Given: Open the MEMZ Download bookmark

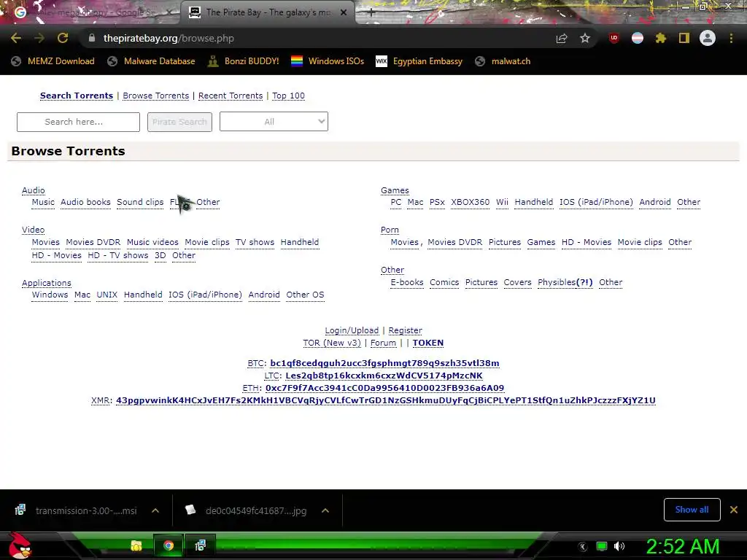Looking at the screenshot, I should pos(53,61).
